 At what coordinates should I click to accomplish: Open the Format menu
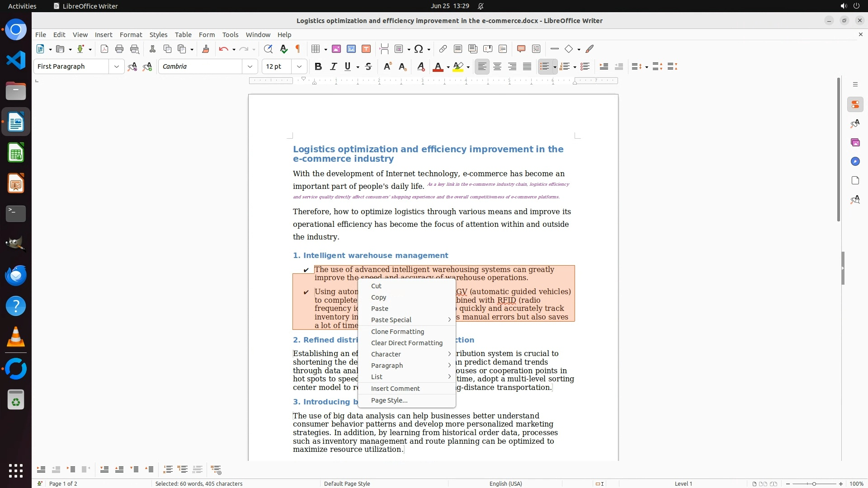click(x=131, y=35)
